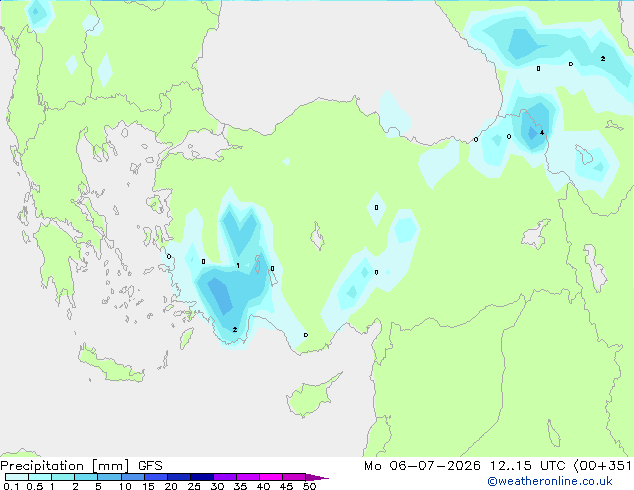
Task: Pick the 15–20 mm legend color swatch
Action: (156, 477)
